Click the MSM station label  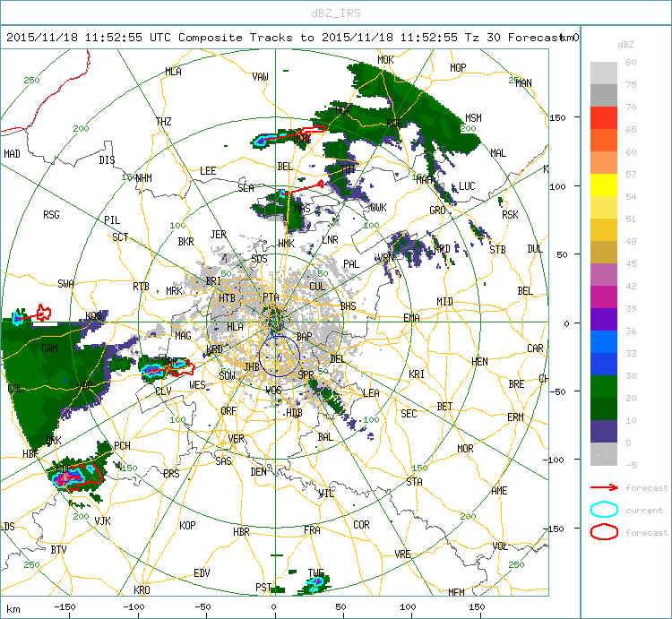[x=474, y=118]
